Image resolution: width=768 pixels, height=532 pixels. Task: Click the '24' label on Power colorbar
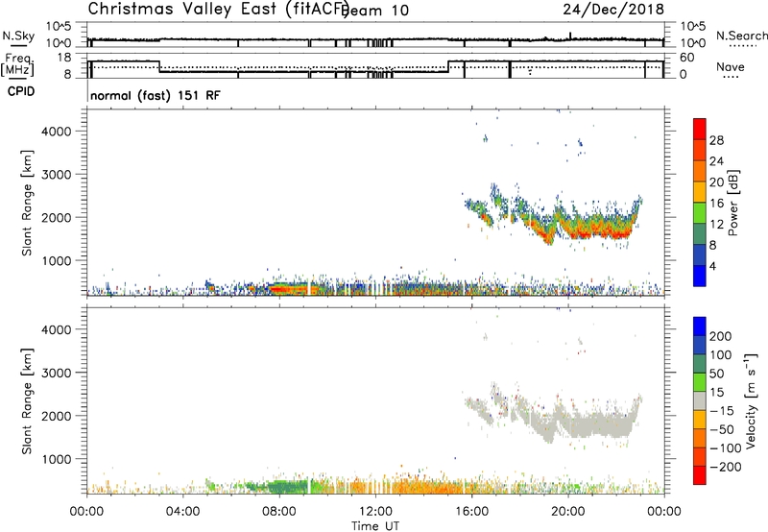coord(716,161)
